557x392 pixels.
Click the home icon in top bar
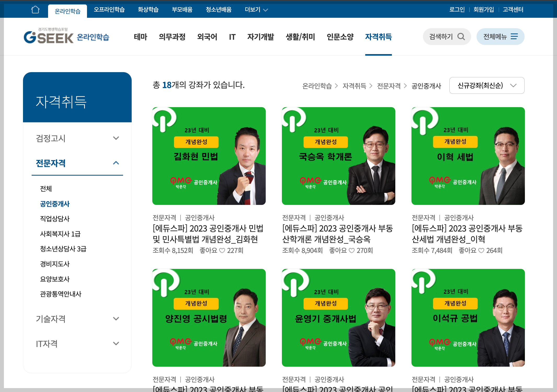tap(35, 10)
